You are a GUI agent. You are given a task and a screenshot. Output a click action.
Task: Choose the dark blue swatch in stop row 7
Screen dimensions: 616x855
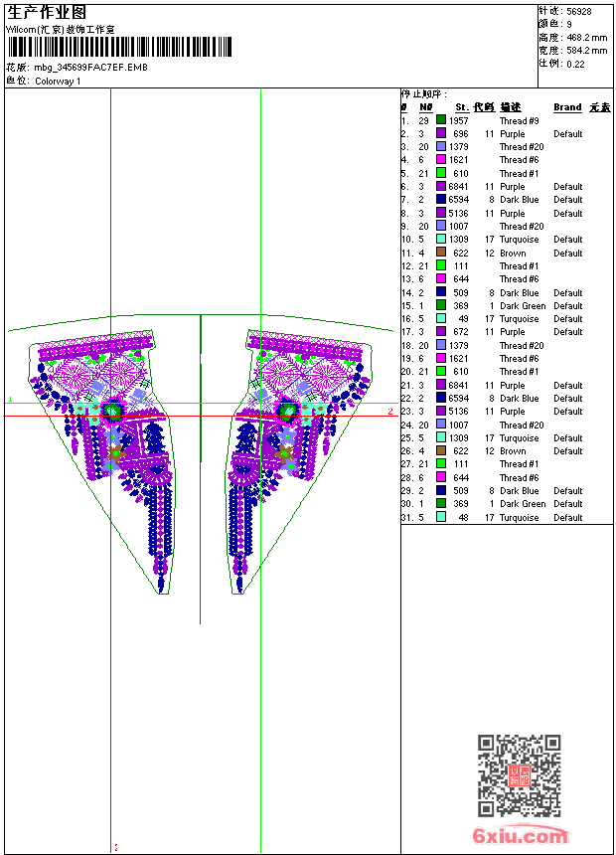point(441,200)
